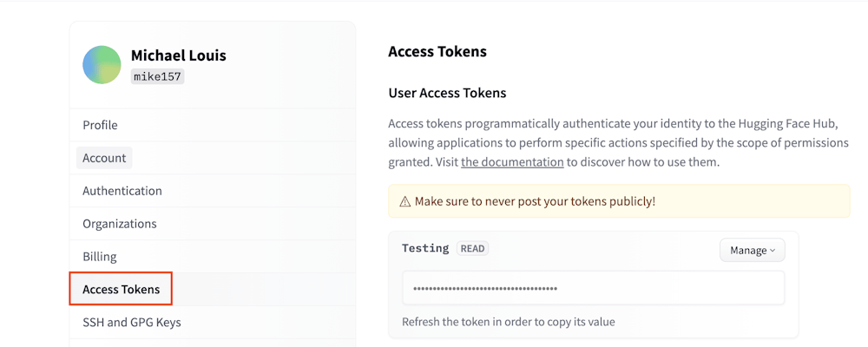The image size is (868, 347).
Task: Click the User Access Tokens subheading
Action: pyautogui.click(x=447, y=93)
